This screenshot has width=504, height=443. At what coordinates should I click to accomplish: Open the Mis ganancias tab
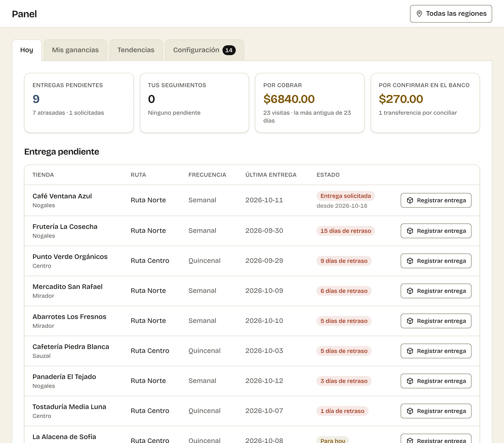pos(76,50)
